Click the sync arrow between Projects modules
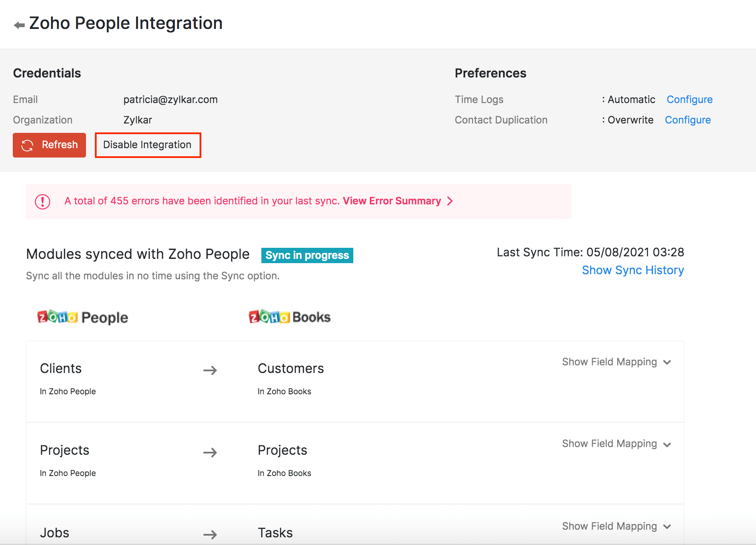 (211, 452)
